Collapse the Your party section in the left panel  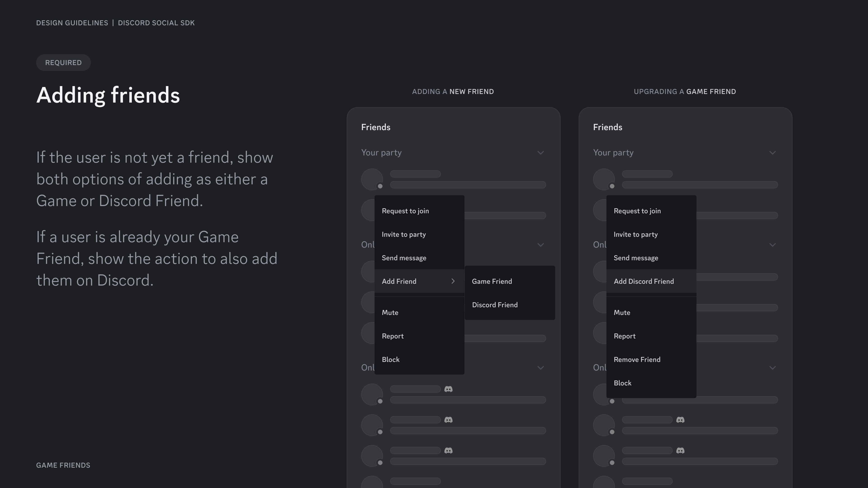pos(541,152)
